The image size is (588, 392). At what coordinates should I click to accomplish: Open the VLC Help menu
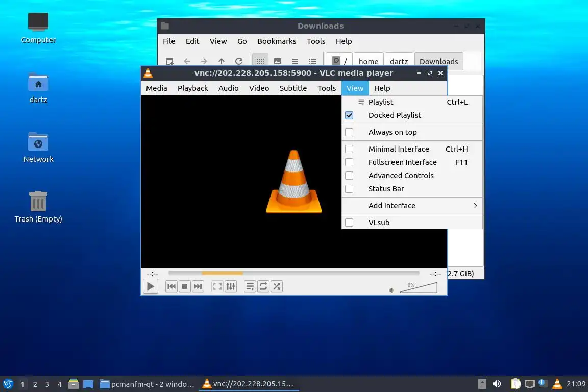382,88
